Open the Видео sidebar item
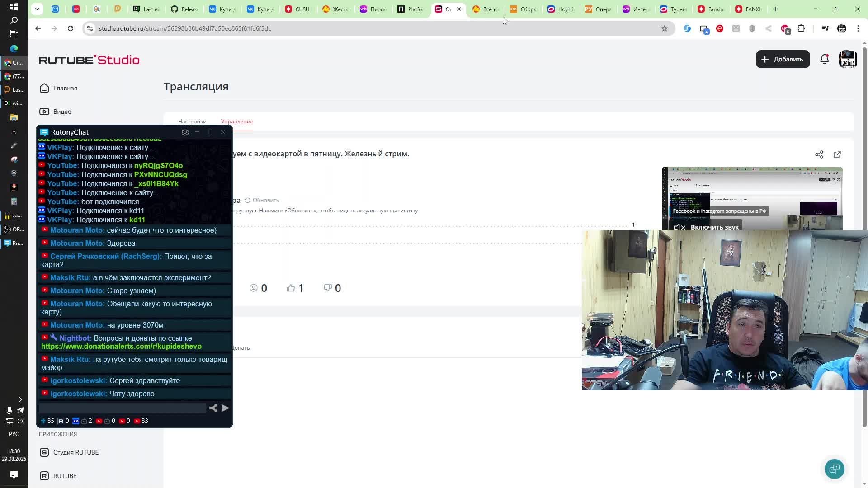This screenshot has width=868, height=488. 62,112
